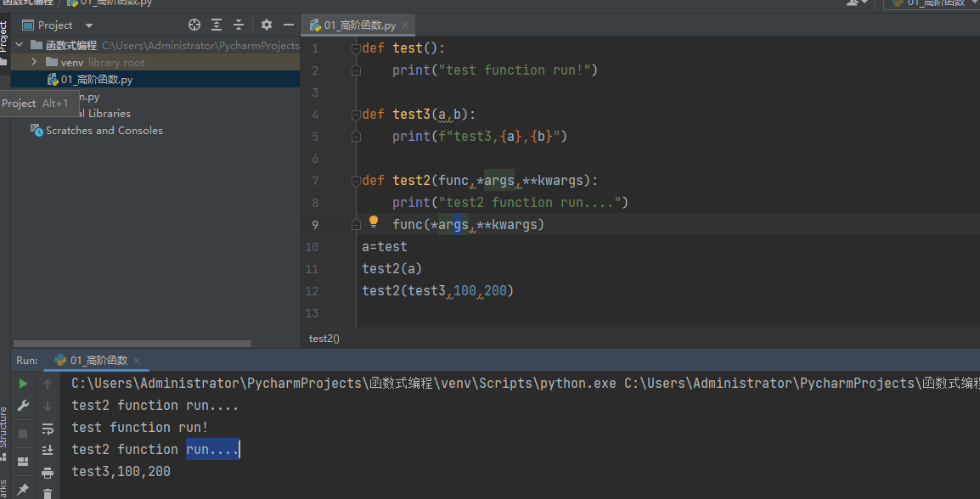Jump down the stack trace with the down arrow
Screen dimensions: 980x499
[48, 406]
